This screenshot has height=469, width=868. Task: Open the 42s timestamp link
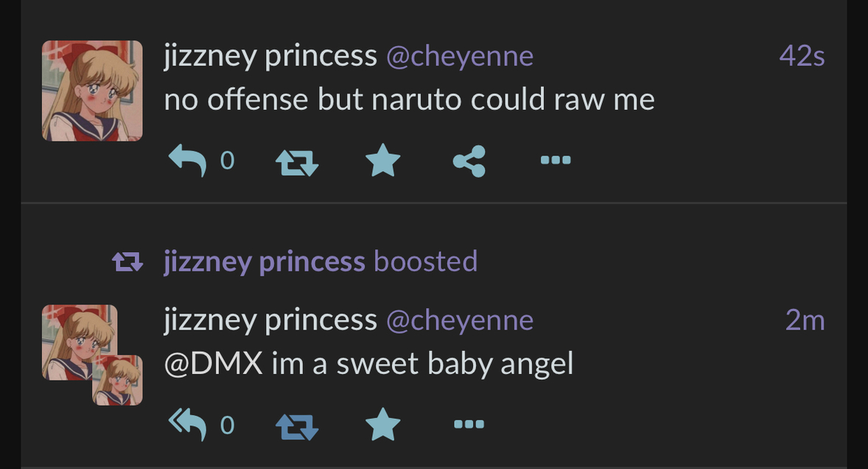tap(802, 56)
